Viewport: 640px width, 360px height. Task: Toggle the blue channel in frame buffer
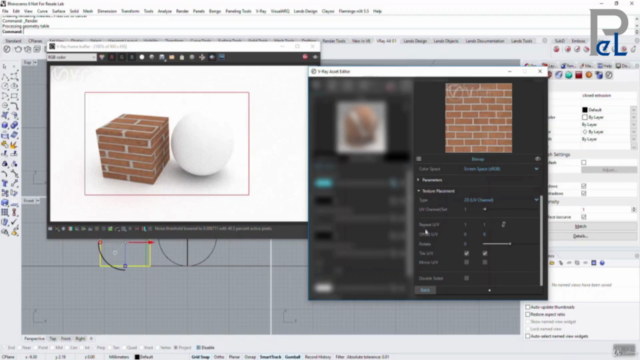coord(131,57)
